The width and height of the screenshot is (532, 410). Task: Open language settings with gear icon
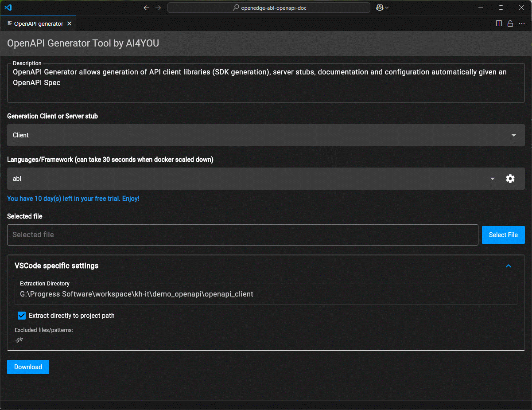pyautogui.click(x=510, y=179)
